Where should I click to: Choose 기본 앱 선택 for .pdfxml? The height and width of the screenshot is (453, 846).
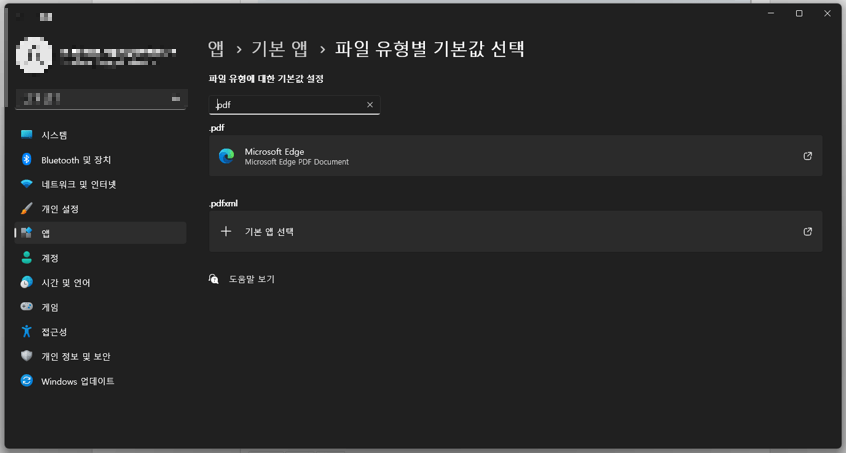(516, 231)
